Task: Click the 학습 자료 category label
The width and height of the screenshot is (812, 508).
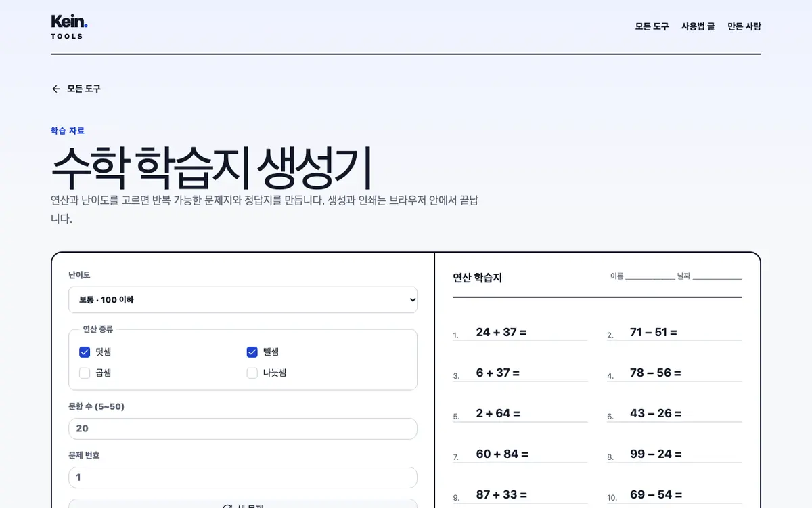Action: 68,131
